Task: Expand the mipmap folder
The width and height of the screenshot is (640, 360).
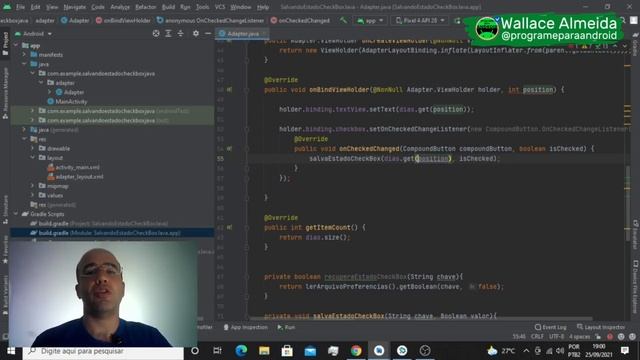Action: tap(33, 186)
